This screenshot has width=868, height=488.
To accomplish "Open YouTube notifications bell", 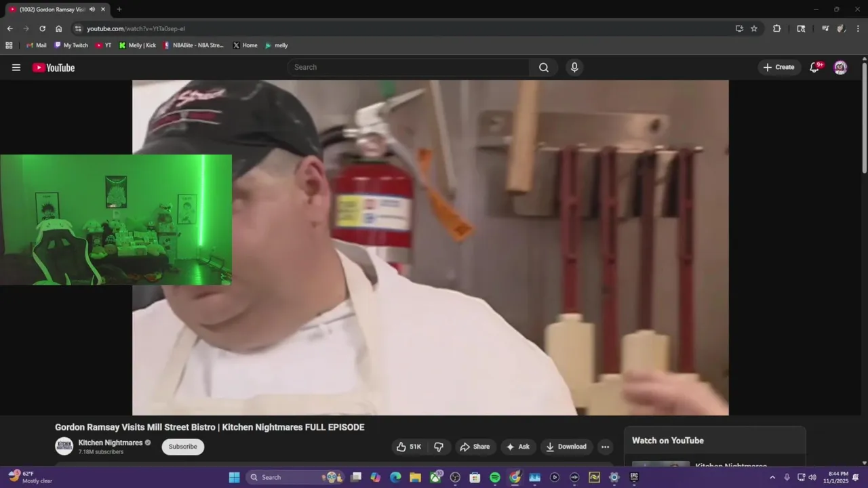I will pyautogui.click(x=815, y=67).
